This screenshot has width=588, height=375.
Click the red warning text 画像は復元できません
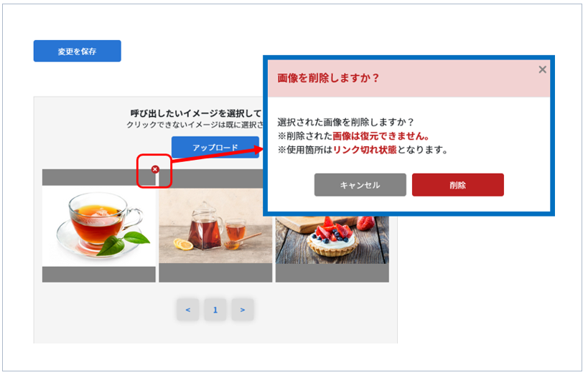point(381,136)
